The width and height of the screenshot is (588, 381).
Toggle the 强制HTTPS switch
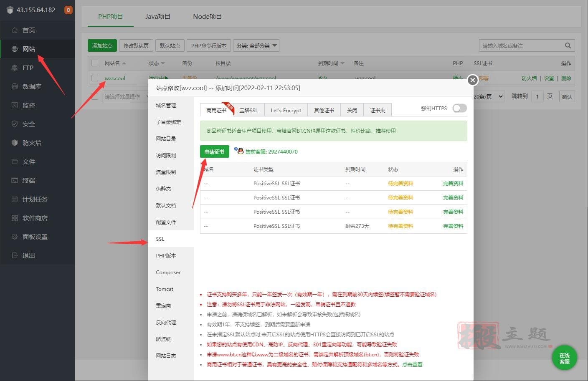pyautogui.click(x=459, y=108)
